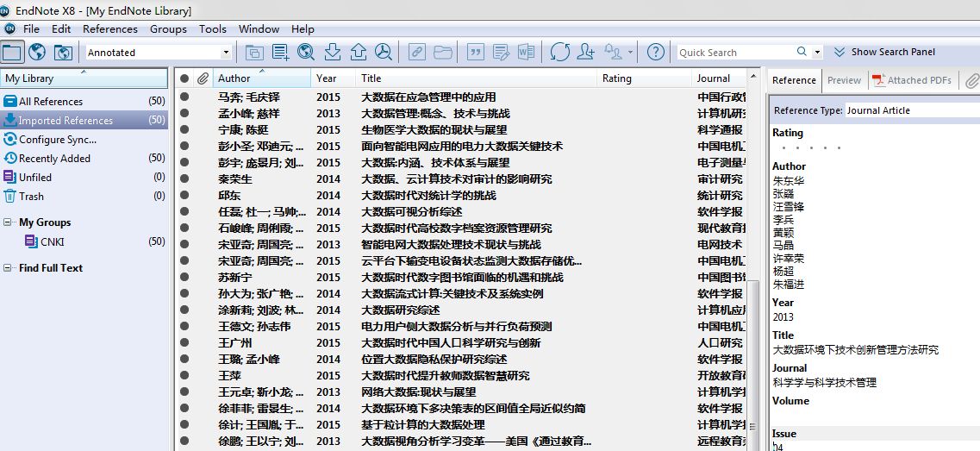980x451 pixels.
Task: Switch to the Preview tab
Action: pyautogui.click(x=844, y=80)
